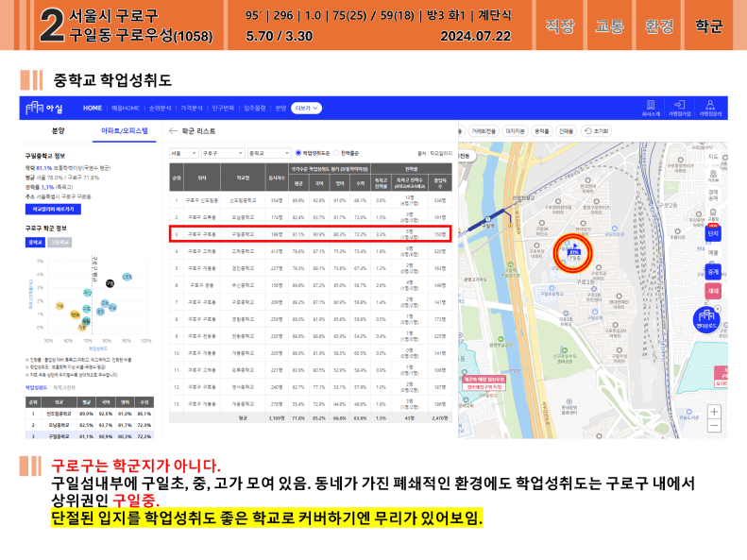Open the 서울 city dropdown

click(x=183, y=153)
